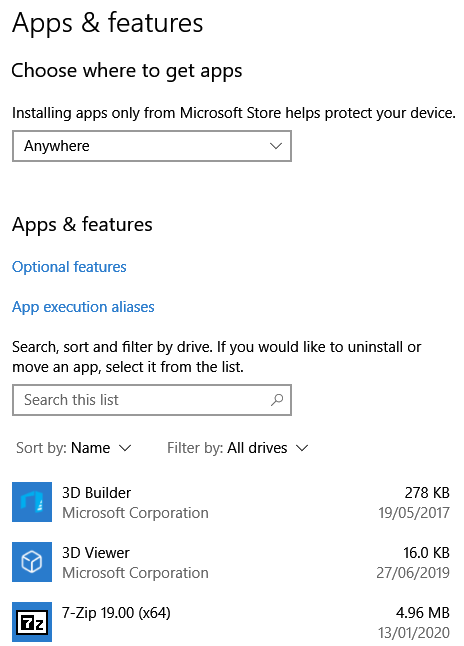Open the Sort by Name dropdown

[73, 448]
